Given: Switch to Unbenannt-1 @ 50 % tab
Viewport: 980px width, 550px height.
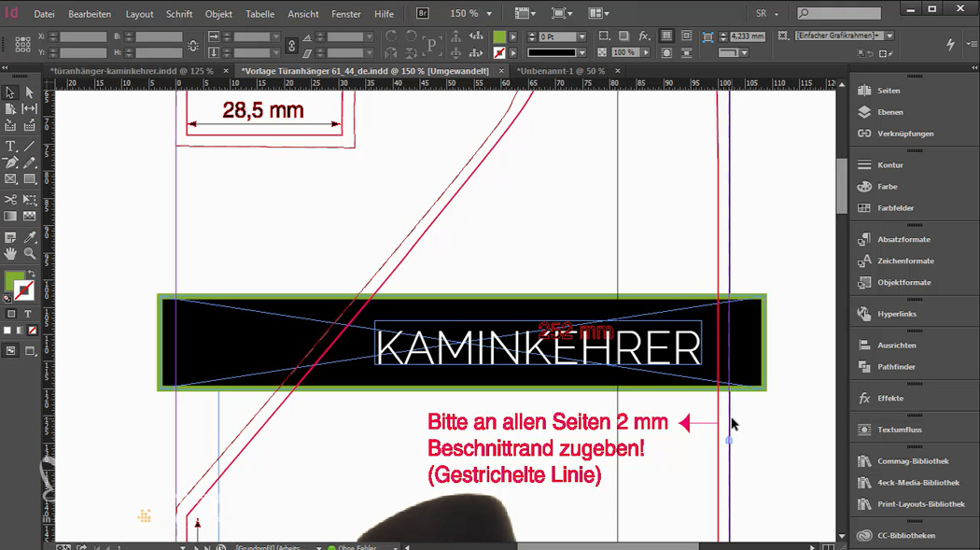Looking at the screenshot, I should (561, 71).
